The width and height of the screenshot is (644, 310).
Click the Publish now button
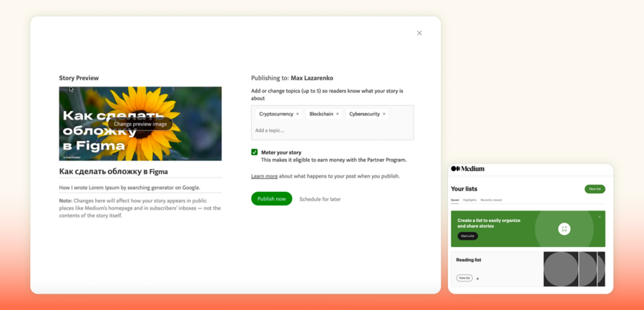click(271, 199)
